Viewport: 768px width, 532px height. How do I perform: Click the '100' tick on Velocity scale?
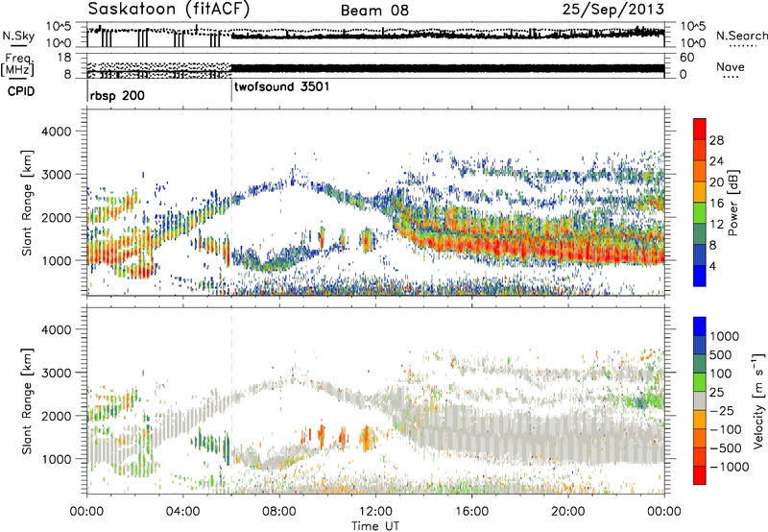tap(720, 374)
